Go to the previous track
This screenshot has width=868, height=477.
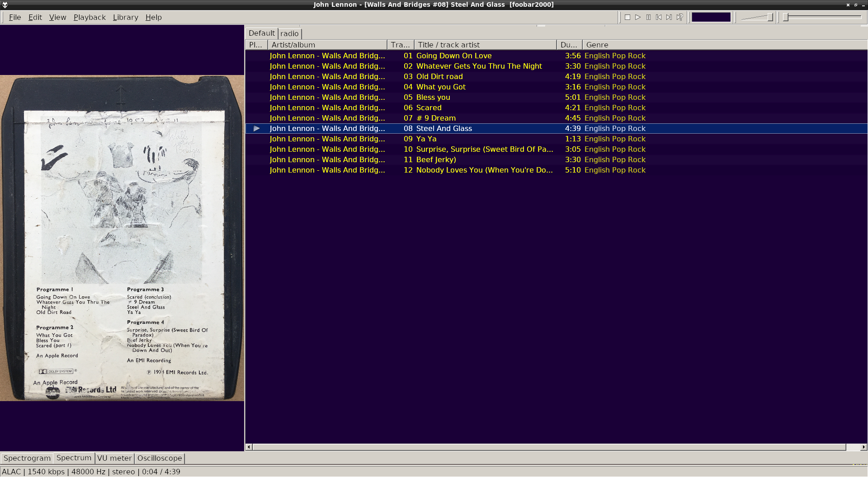(x=659, y=17)
